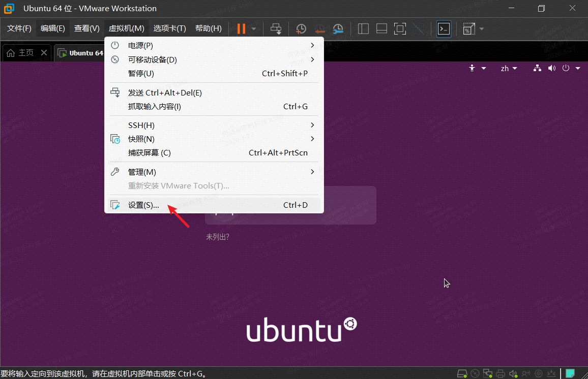Click the orange pause virtual machine button
This screenshot has height=379, width=588.
(241, 28)
